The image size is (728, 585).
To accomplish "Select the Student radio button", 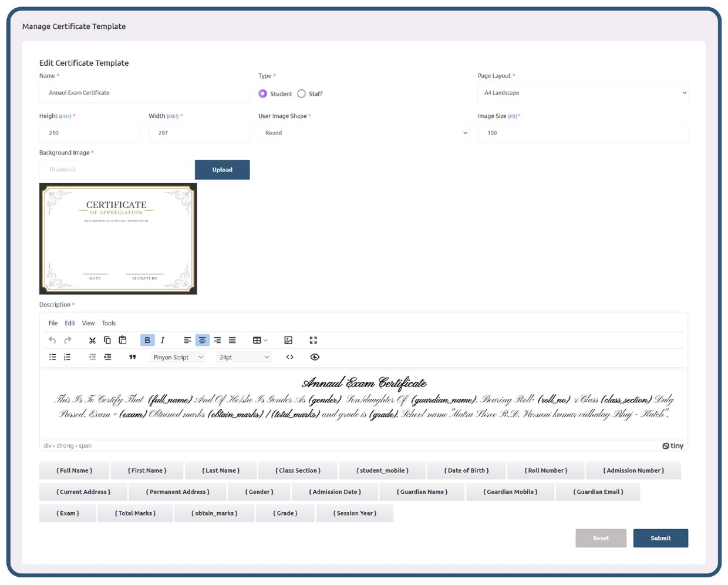I will tap(263, 94).
